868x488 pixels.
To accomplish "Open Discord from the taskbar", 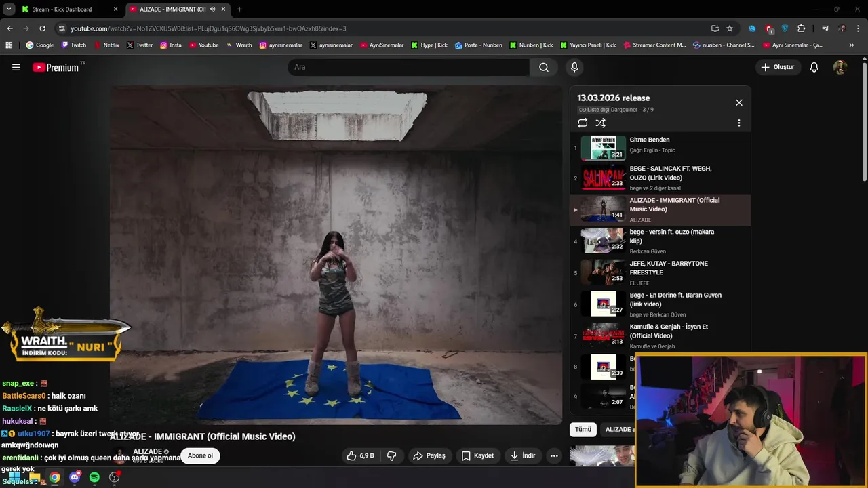I will (75, 477).
